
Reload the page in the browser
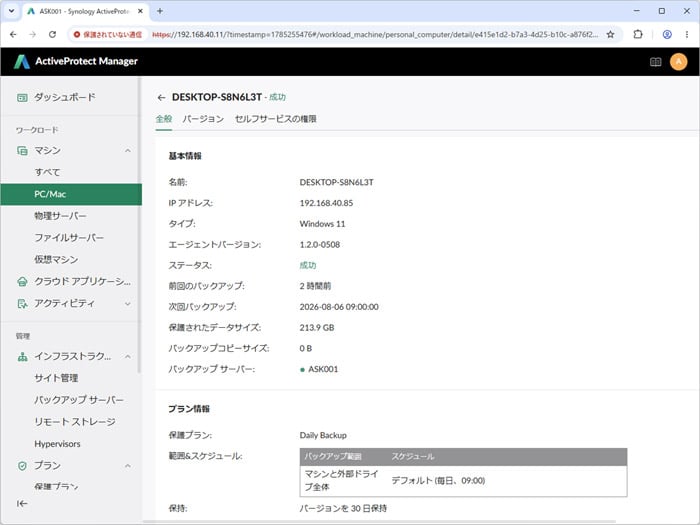coord(52,34)
